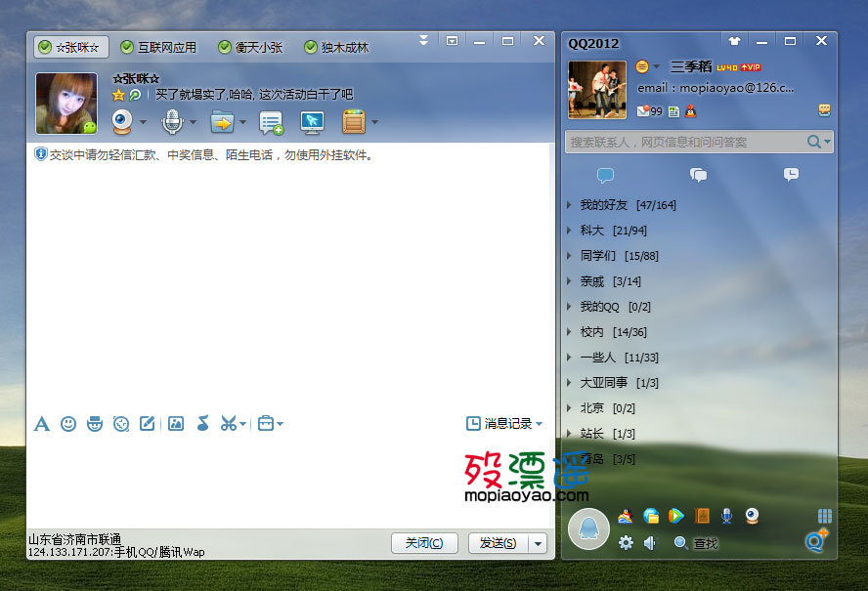Open the send button options arrow
This screenshot has width=868, height=591.
pyautogui.click(x=538, y=543)
